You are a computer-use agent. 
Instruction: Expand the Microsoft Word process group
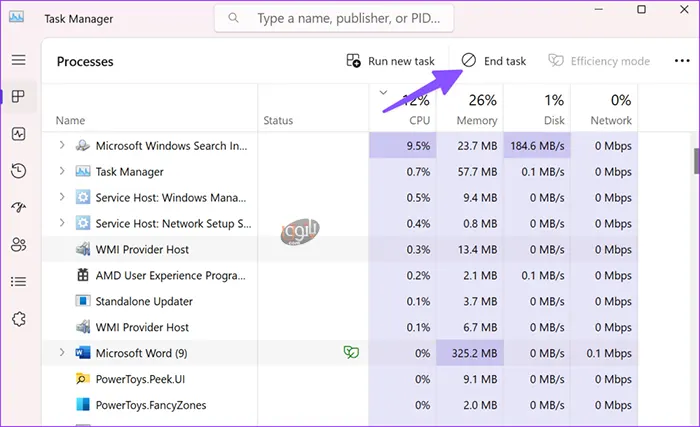(x=62, y=353)
